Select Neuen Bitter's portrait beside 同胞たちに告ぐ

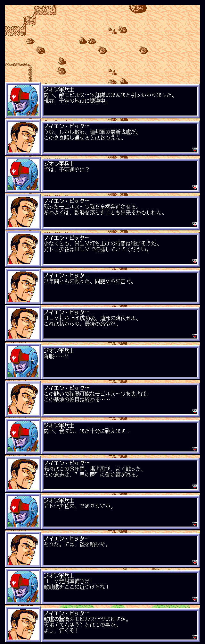[23, 287]
